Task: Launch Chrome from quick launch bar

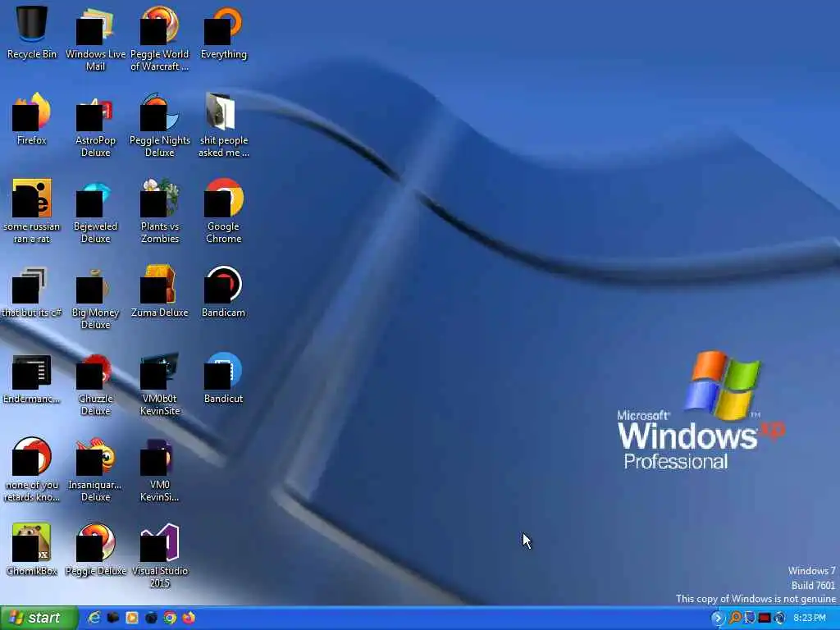Action: click(170, 619)
